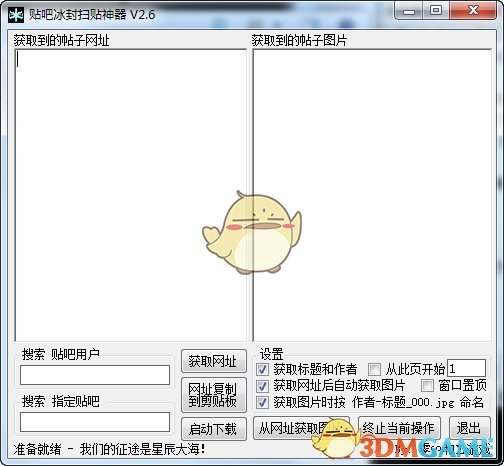504x466 pixels.
Task: Click the app icon in the title bar
Action: click(x=16, y=15)
